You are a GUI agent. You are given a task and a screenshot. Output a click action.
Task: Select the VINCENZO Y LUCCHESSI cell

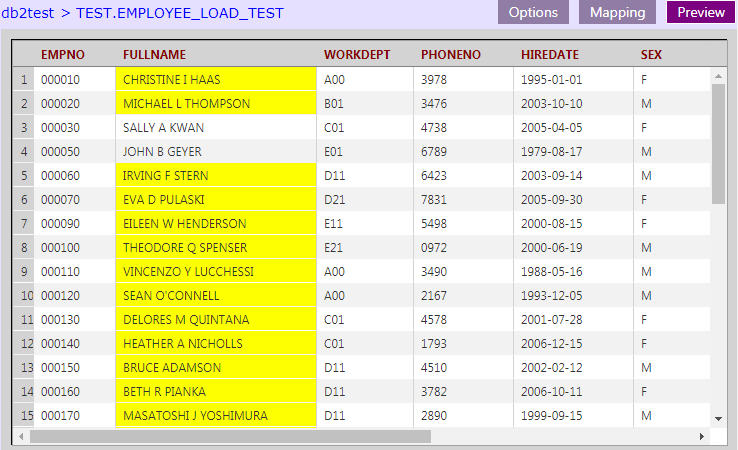pyautogui.click(x=216, y=272)
